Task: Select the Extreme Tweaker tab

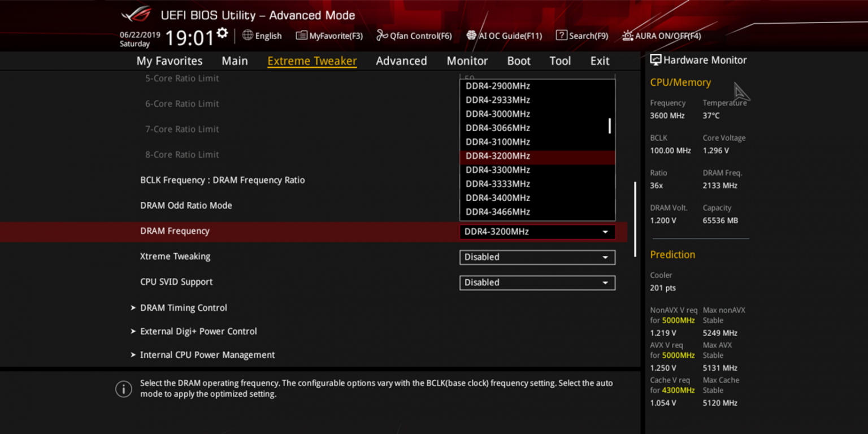Action: tap(312, 61)
